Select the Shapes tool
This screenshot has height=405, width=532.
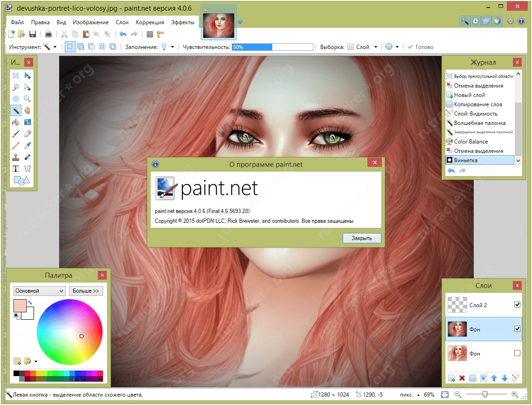[x=21, y=180]
